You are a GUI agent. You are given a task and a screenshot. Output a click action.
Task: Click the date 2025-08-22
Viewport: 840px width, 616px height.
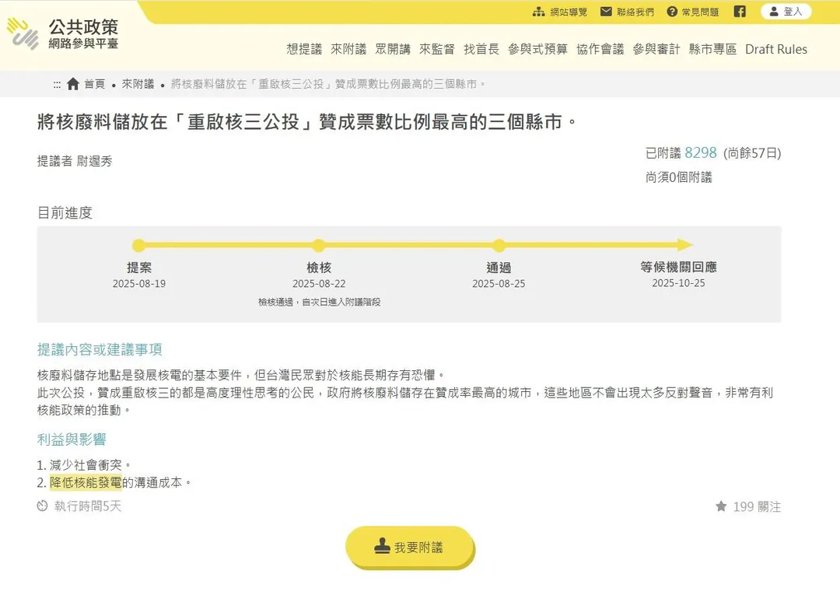[x=319, y=283]
